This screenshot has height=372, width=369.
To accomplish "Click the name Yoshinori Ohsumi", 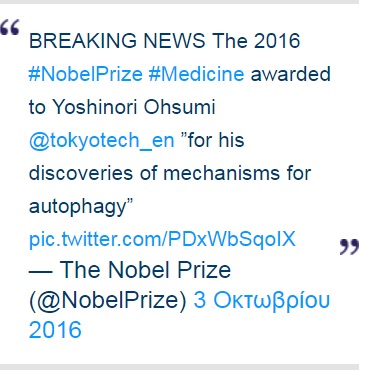I will (x=134, y=107).
